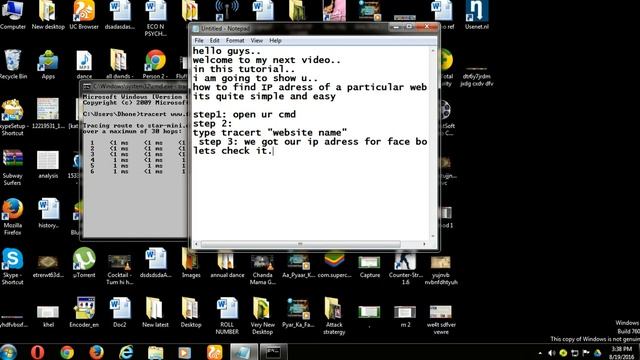Select the Mozilla Firefox desktop shortcut
Image resolution: width=640 pixels, height=360 pixels.
(x=13, y=217)
